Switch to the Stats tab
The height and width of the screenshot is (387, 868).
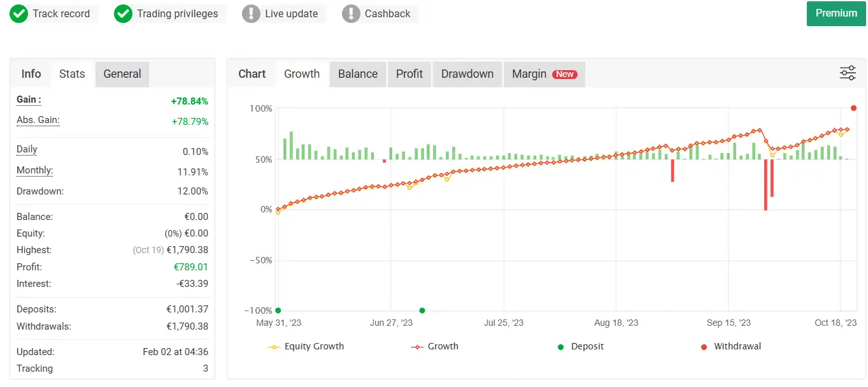(x=72, y=74)
